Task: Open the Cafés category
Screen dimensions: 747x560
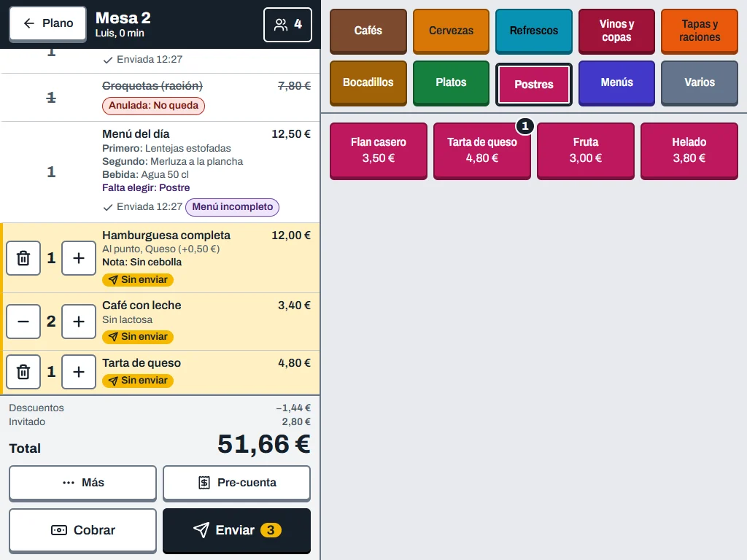Action: point(368,31)
